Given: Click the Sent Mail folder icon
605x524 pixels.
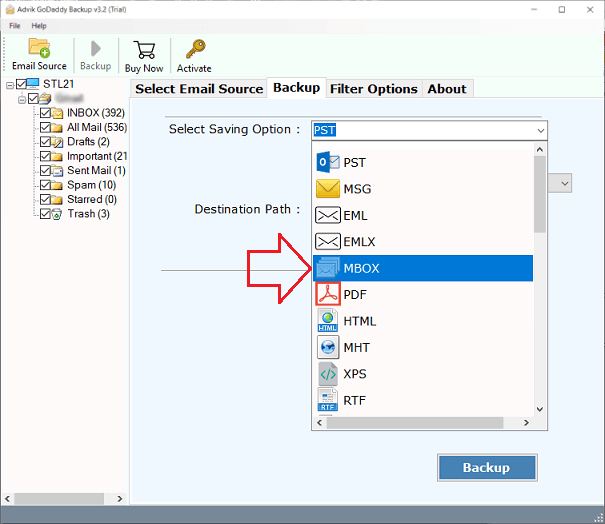Looking at the screenshot, I should point(57,171).
